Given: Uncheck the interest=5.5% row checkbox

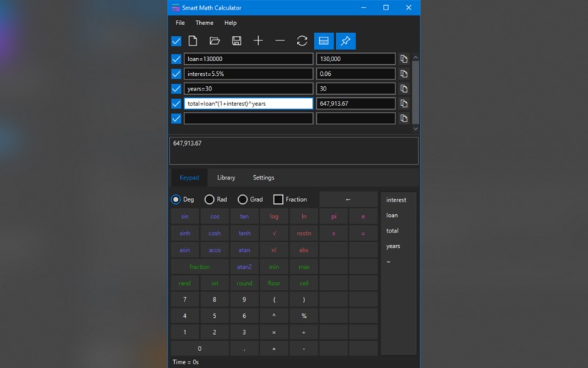Looking at the screenshot, I should click(176, 74).
